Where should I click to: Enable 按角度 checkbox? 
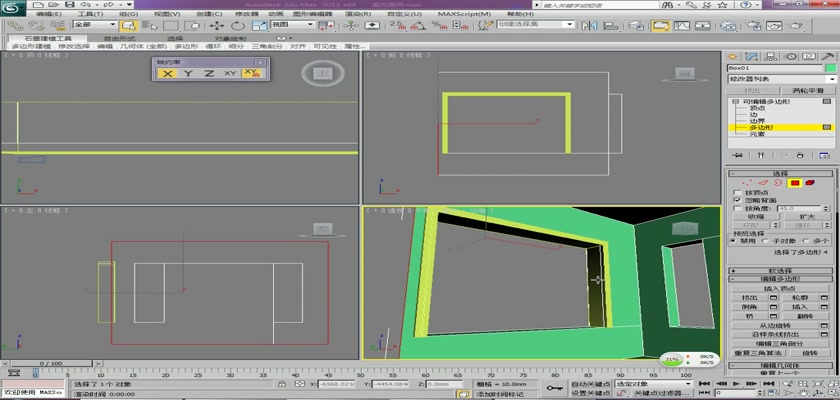pos(737,208)
